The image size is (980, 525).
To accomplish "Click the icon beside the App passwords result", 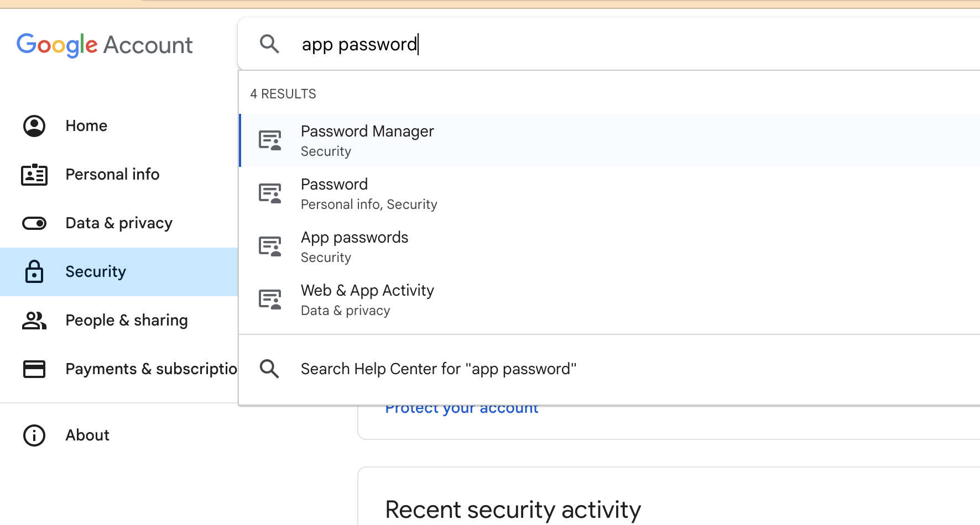I will pos(270,246).
